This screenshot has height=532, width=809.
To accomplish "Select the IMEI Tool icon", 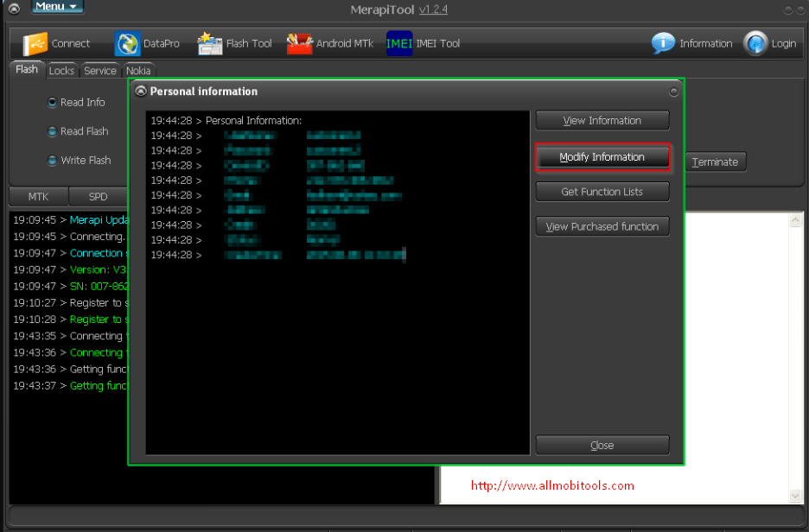I will (399, 44).
